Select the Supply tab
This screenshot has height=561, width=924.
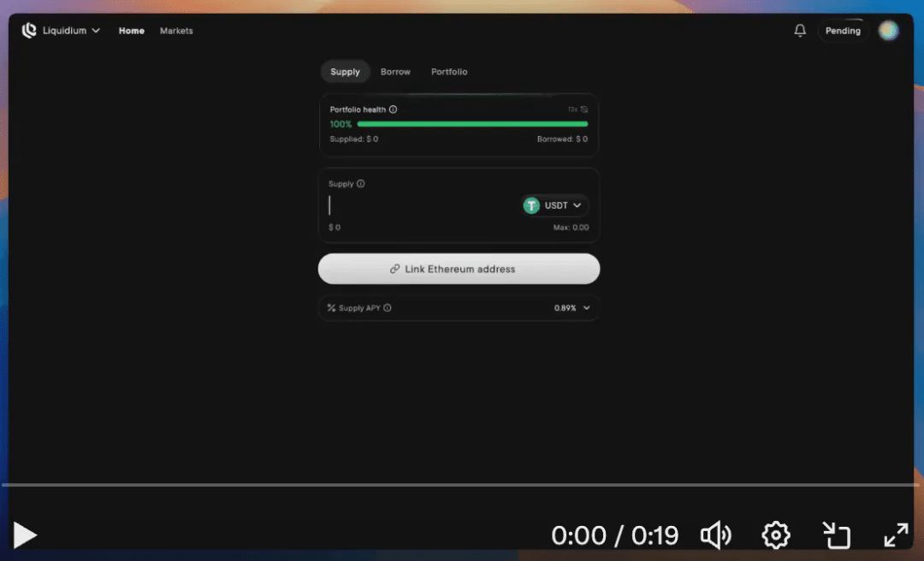346,71
